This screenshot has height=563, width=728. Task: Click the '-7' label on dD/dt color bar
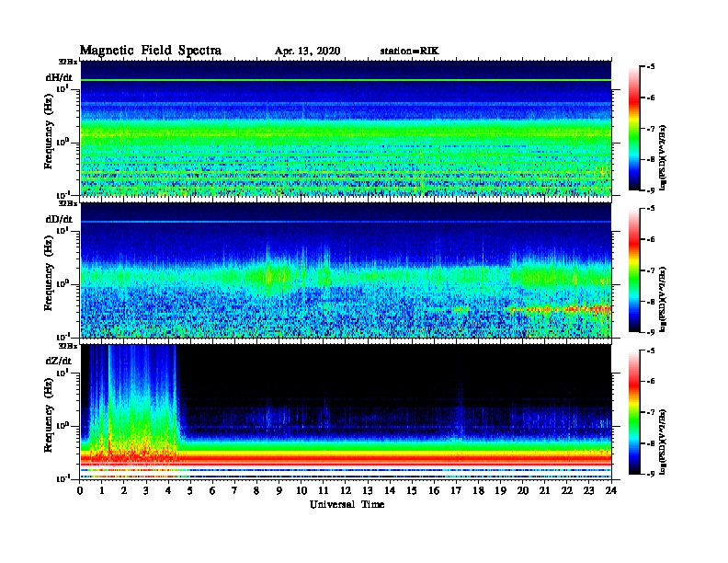tap(650, 270)
